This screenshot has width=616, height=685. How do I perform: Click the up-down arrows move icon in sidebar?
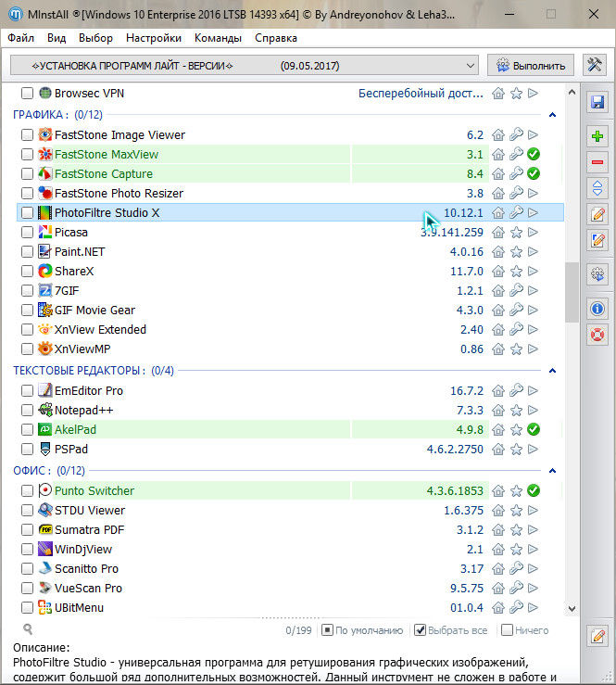[597, 188]
